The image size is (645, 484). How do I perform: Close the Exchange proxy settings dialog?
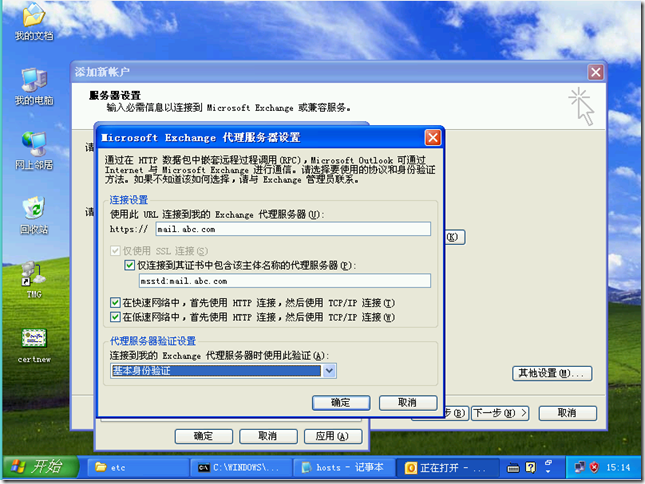coord(432,137)
